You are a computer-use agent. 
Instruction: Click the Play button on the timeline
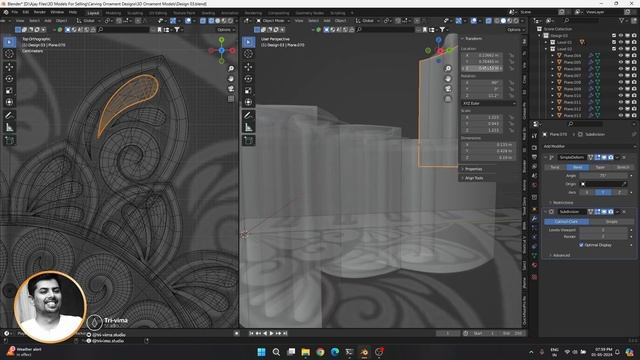(x=271, y=333)
